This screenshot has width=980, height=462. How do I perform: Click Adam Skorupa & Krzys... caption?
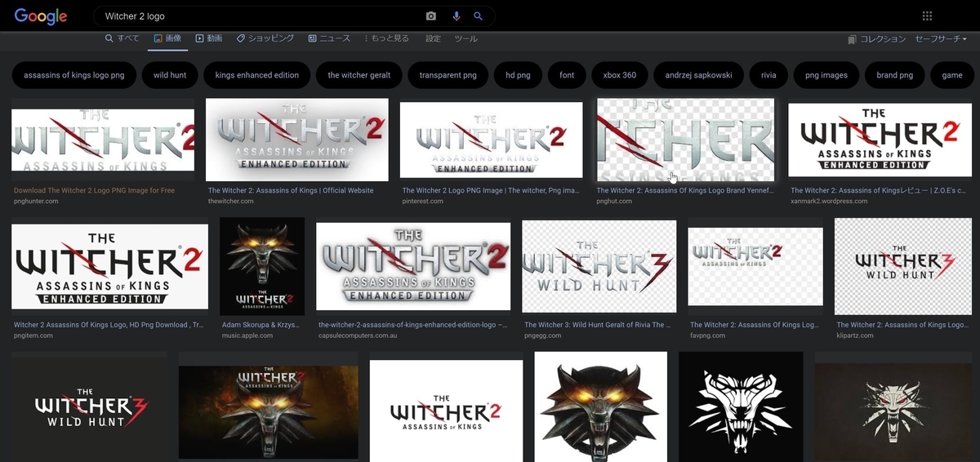[x=261, y=325]
